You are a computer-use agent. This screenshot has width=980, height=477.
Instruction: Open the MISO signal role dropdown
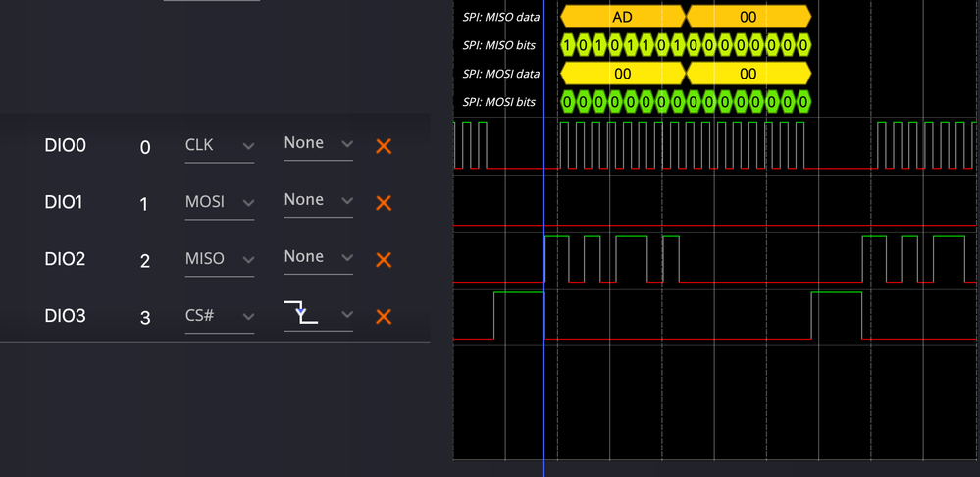220,259
